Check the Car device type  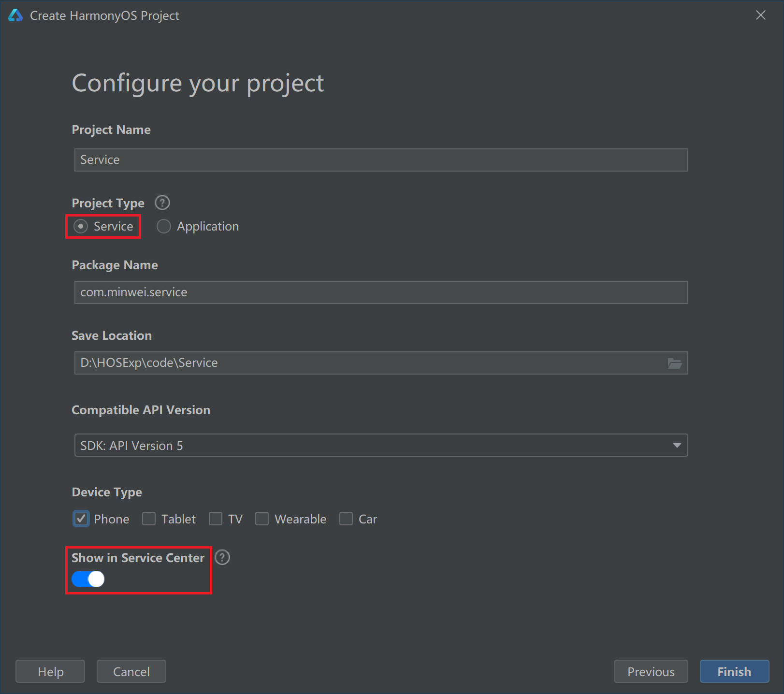346,519
